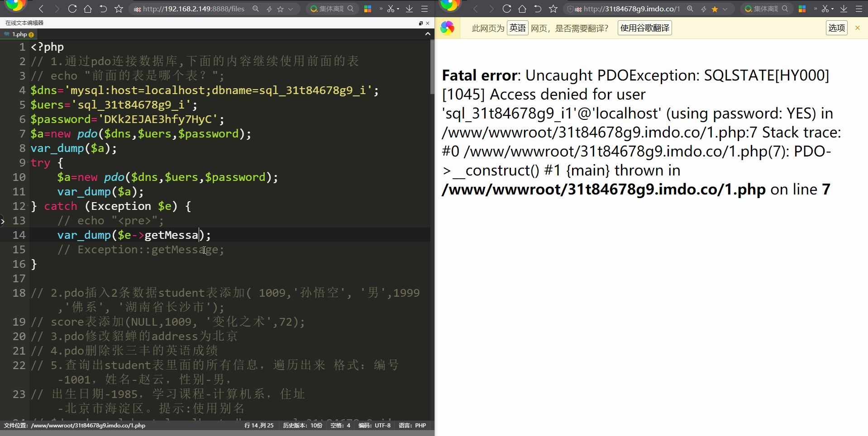Image resolution: width=868 pixels, height=436 pixels.
Task: Click the scissors screenshot tool in the right browser
Action: (825, 9)
